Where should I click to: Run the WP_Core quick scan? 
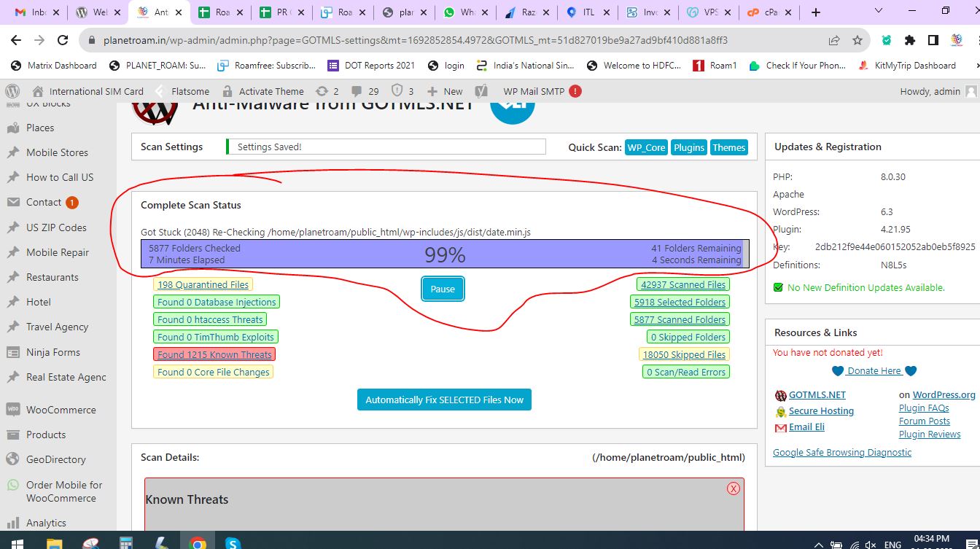tap(646, 147)
